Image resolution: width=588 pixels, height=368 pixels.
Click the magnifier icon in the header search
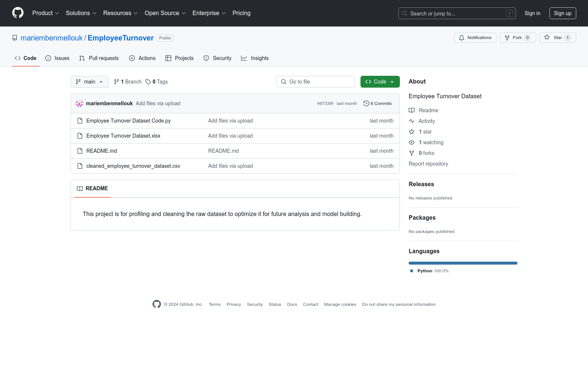point(405,13)
